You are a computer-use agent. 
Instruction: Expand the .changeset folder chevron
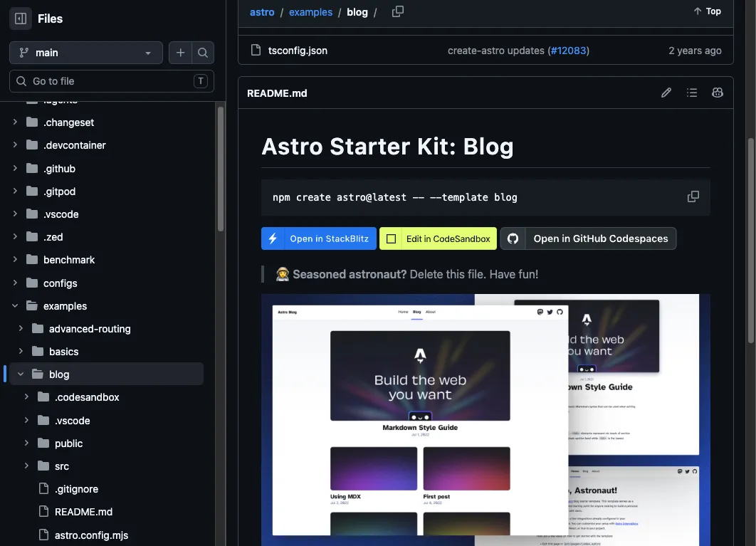15,122
